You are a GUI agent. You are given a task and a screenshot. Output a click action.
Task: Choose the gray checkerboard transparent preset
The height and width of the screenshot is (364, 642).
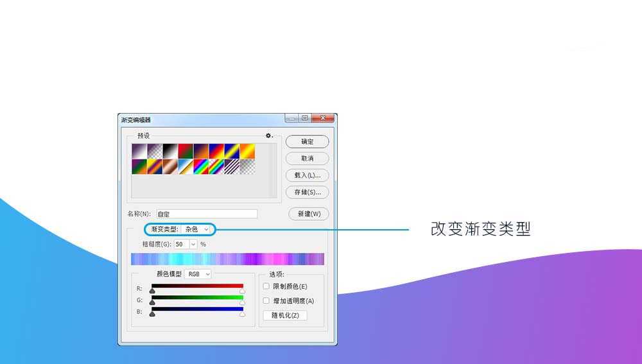(247, 167)
